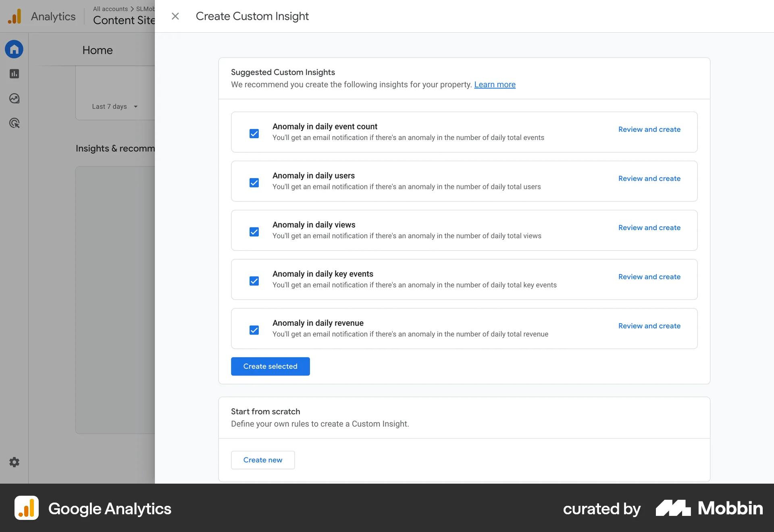Open Admin via the settings gear
Viewport: 774px width, 532px height.
14,462
